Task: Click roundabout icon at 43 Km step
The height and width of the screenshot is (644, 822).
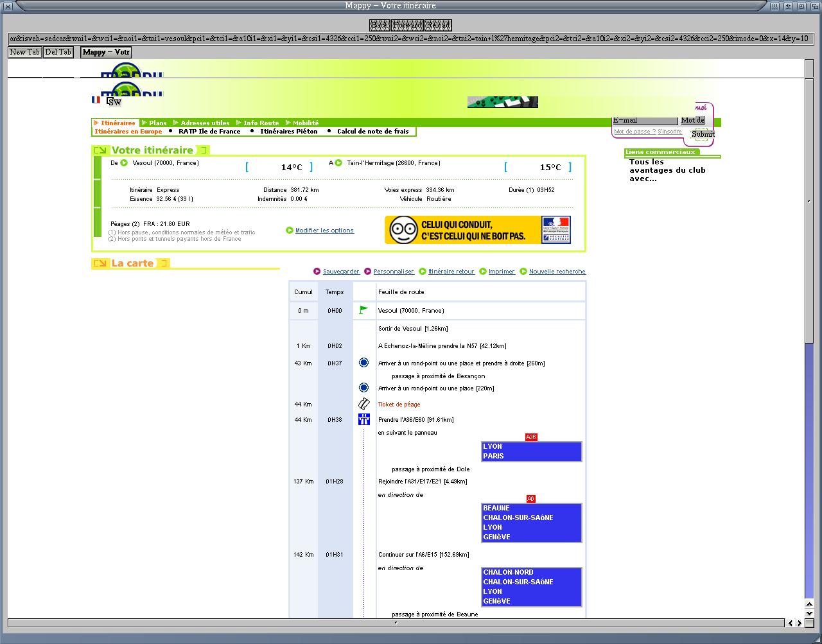Action: pos(363,363)
